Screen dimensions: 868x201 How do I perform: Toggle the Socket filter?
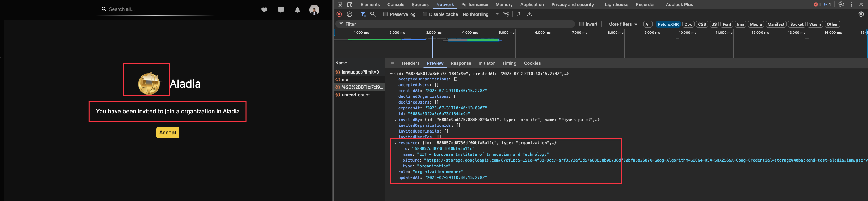[797, 24]
